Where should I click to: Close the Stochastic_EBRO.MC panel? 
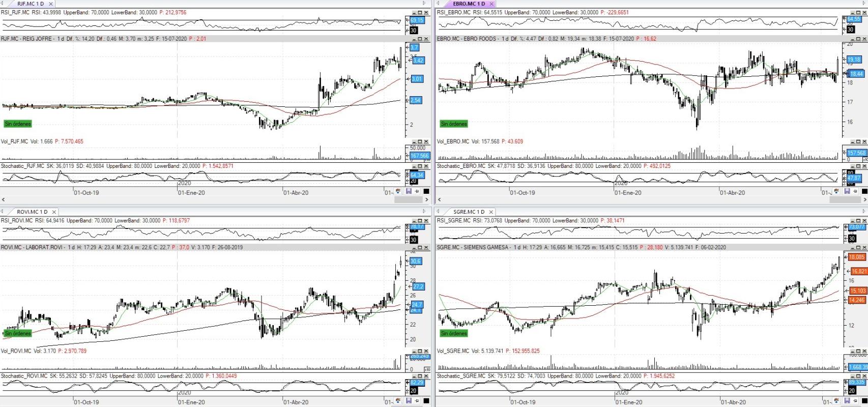[x=864, y=166]
